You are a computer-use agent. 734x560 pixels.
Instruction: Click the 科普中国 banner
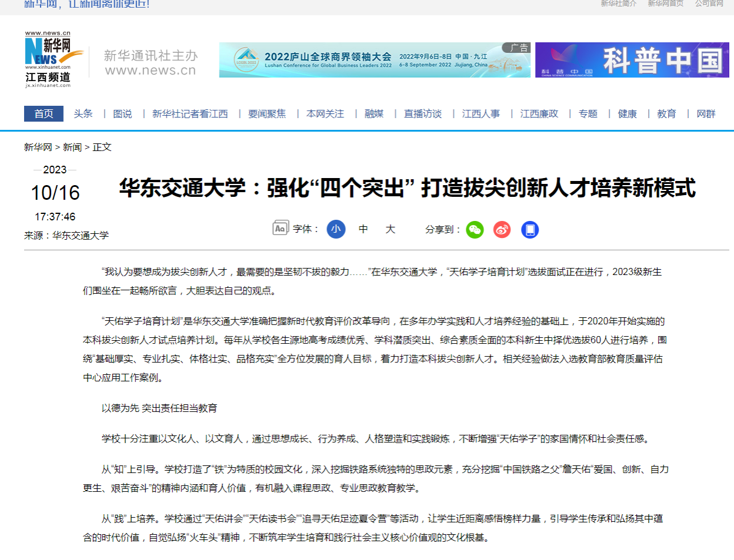click(632, 60)
